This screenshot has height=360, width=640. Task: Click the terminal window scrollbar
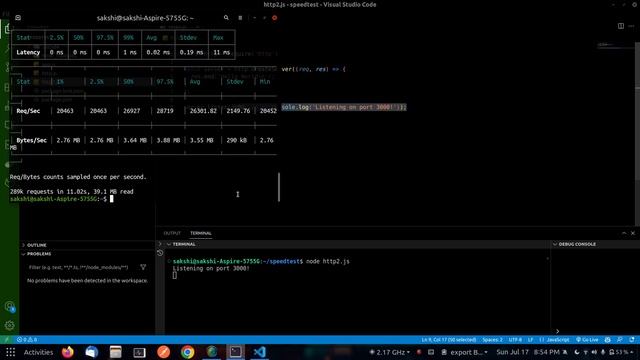tap(279, 187)
